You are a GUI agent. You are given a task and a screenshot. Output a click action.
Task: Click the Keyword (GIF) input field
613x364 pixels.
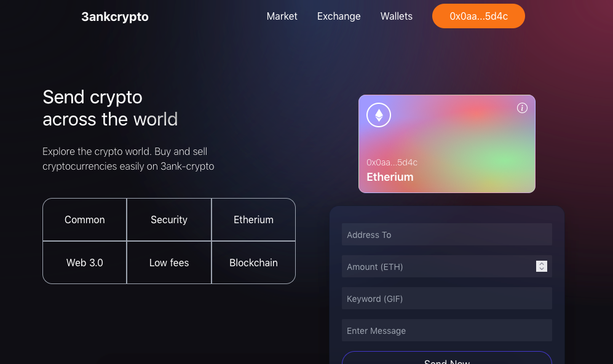pyautogui.click(x=446, y=298)
